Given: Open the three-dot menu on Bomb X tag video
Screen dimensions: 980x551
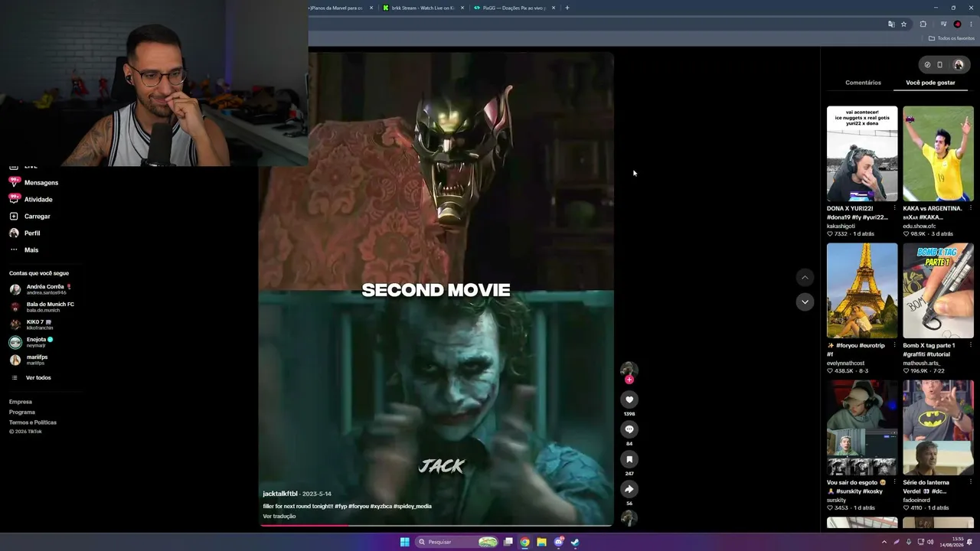Looking at the screenshot, I should [x=971, y=345].
